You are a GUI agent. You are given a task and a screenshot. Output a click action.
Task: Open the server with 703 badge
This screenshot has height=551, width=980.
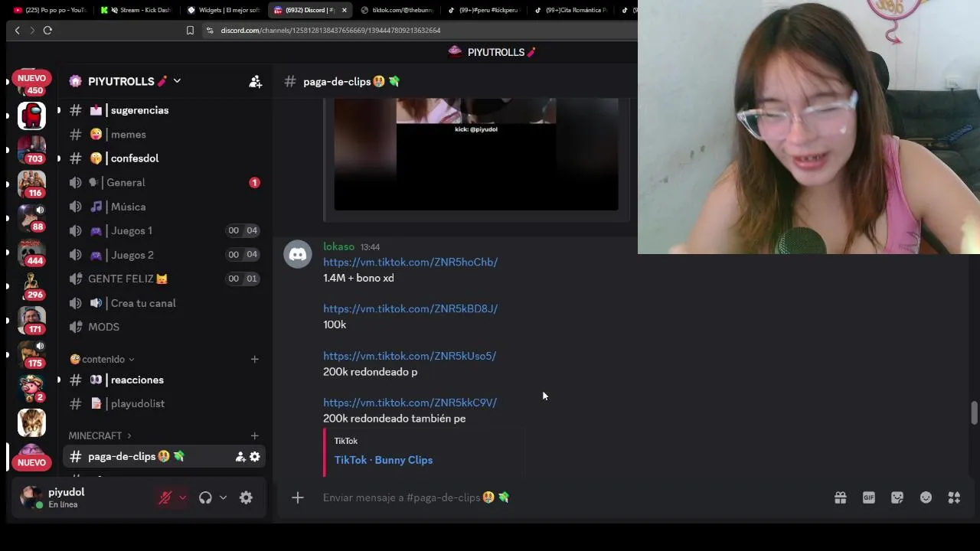(x=31, y=148)
